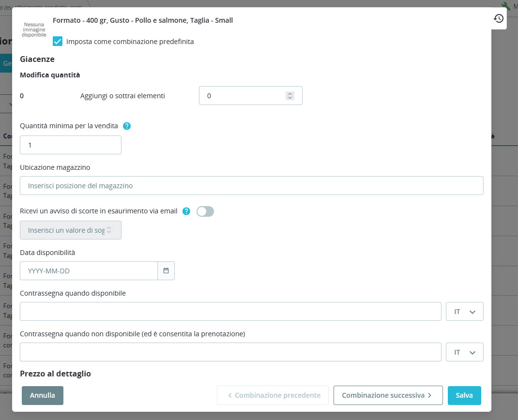Click the Giacenze section heading

pyautogui.click(x=37, y=59)
